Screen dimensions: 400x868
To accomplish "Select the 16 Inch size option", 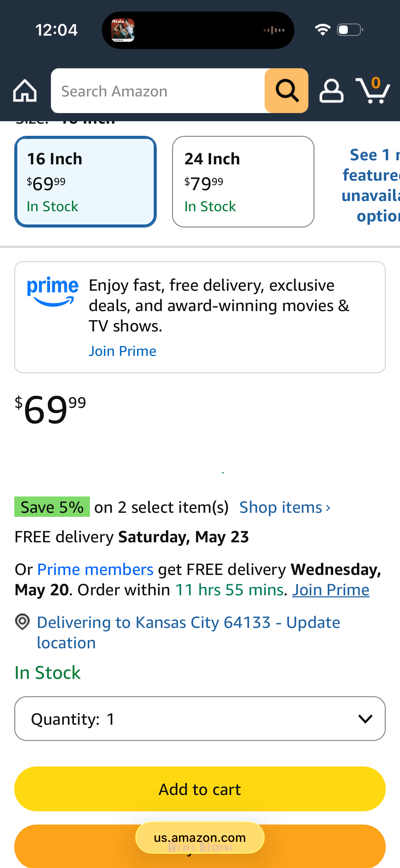I will click(x=85, y=182).
